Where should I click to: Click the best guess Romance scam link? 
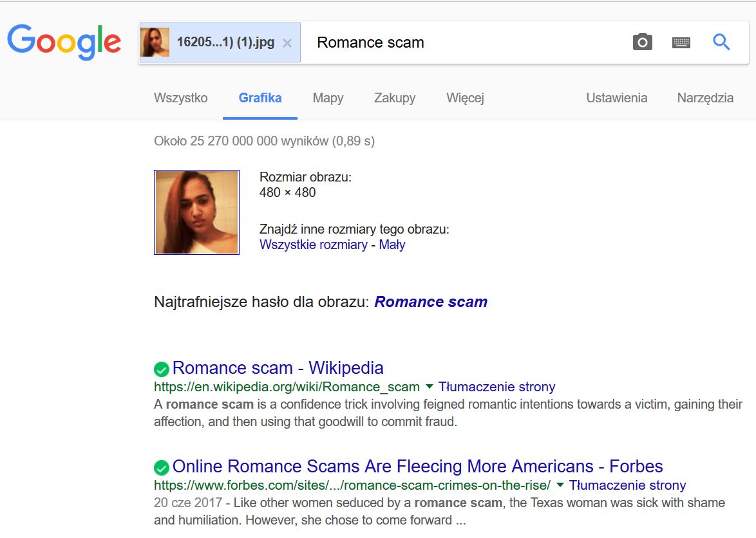pyautogui.click(x=431, y=302)
